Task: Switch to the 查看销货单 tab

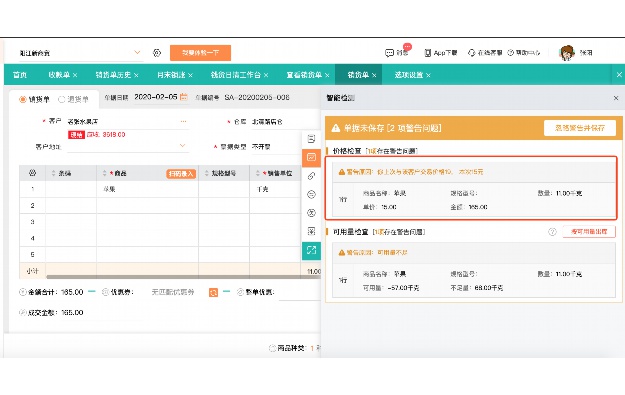Action: tap(304, 75)
